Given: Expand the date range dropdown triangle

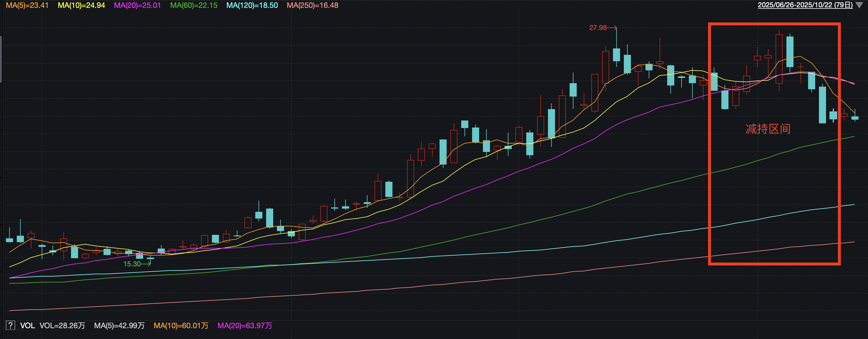Looking at the screenshot, I should [x=859, y=5].
